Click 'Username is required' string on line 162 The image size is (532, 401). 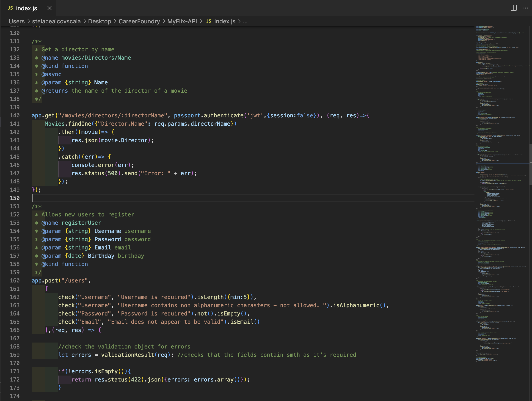coord(154,297)
